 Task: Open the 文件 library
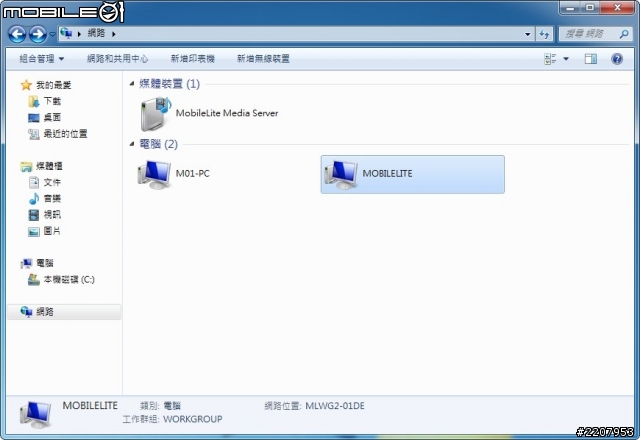(x=52, y=182)
